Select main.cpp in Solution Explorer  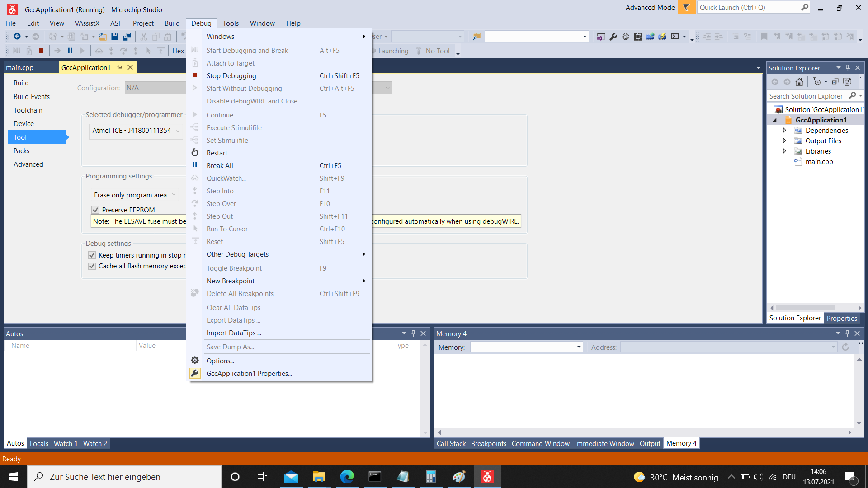[819, 162]
